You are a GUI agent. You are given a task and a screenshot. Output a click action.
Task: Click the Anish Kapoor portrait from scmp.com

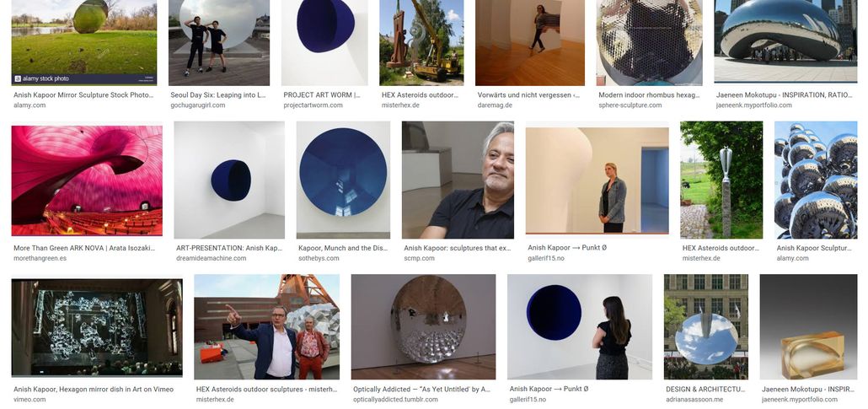[458, 180]
